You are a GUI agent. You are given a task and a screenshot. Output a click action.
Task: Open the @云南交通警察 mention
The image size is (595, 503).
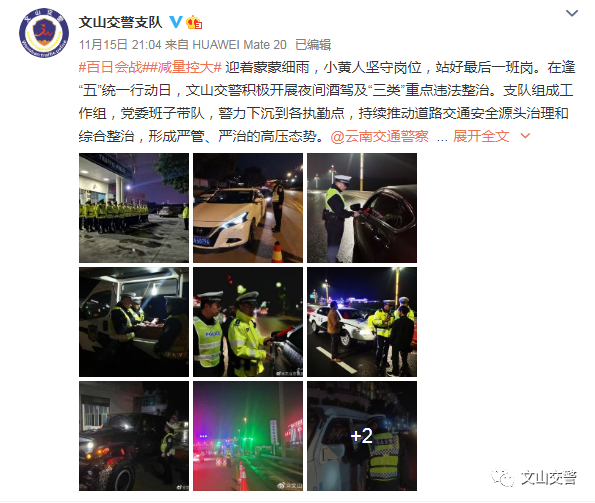(379, 136)
